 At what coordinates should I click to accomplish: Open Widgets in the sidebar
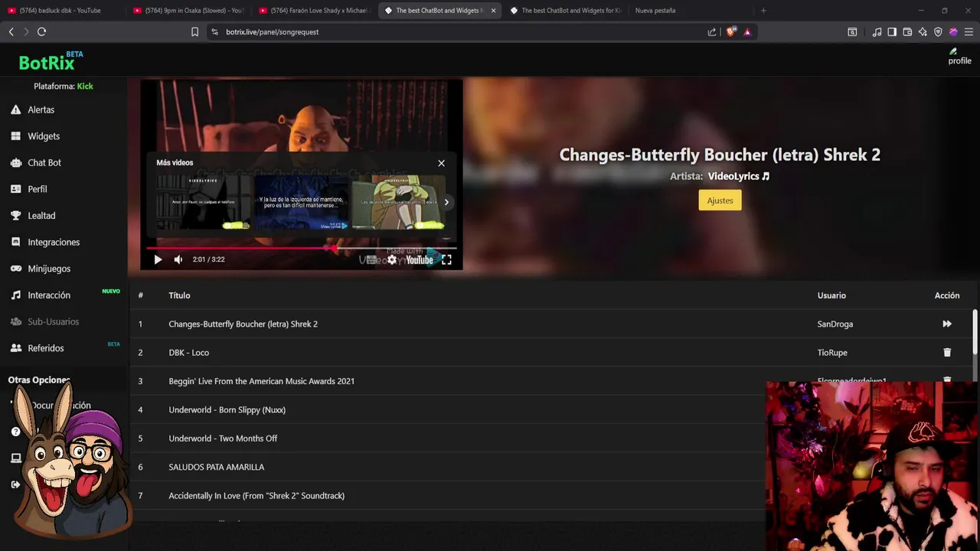(x=43, y=136)
